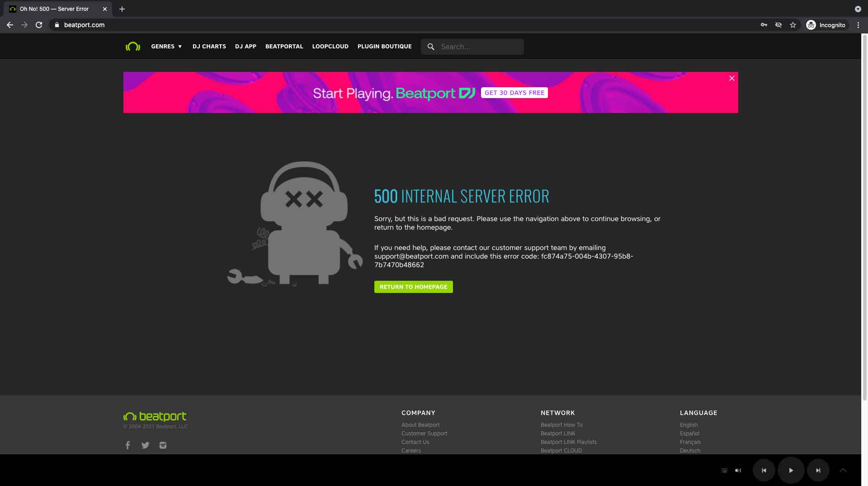View site information via the lock icon
This screenshot has height=486, width=868.
click(57, 25)
